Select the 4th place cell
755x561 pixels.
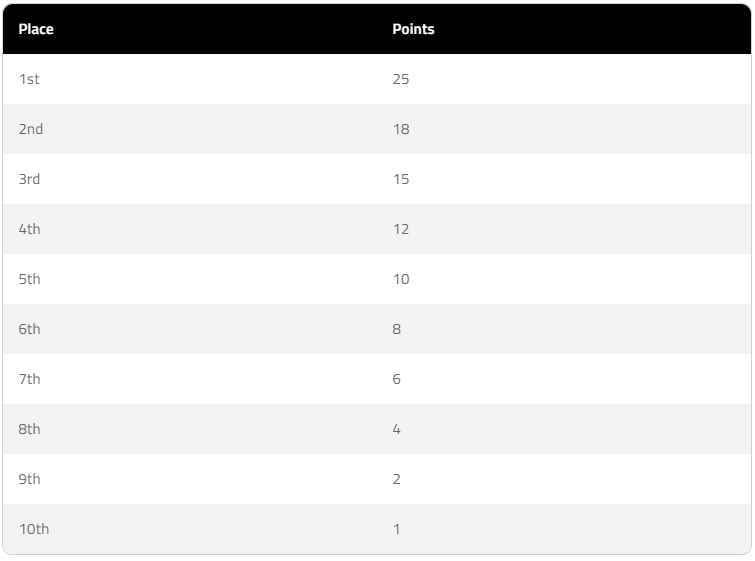[29, 229]
